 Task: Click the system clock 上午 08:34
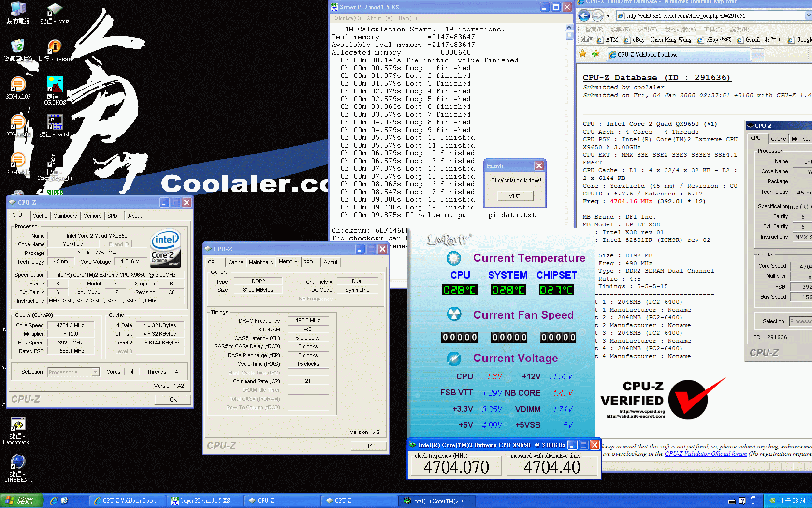tap(792, 501)
